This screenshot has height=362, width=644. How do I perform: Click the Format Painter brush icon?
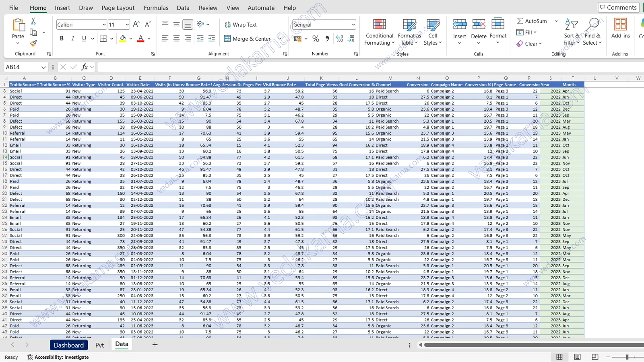click(x=33, y=43)
